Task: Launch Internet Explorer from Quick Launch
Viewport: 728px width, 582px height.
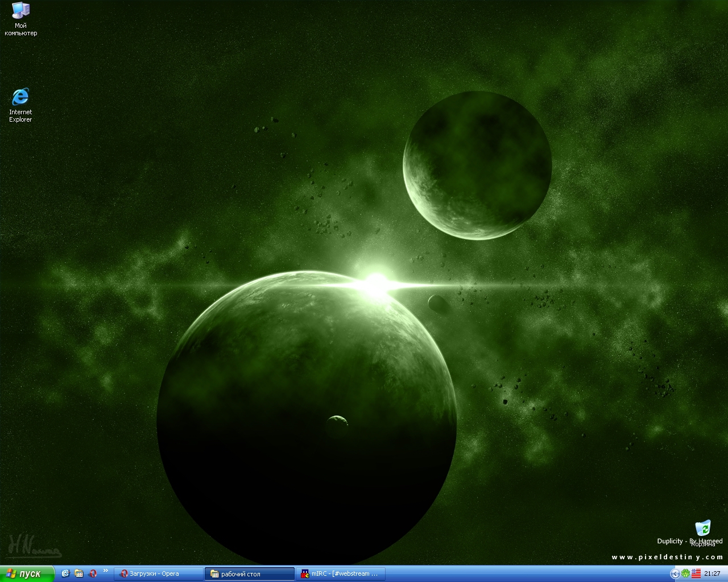Action: [65, 573]
